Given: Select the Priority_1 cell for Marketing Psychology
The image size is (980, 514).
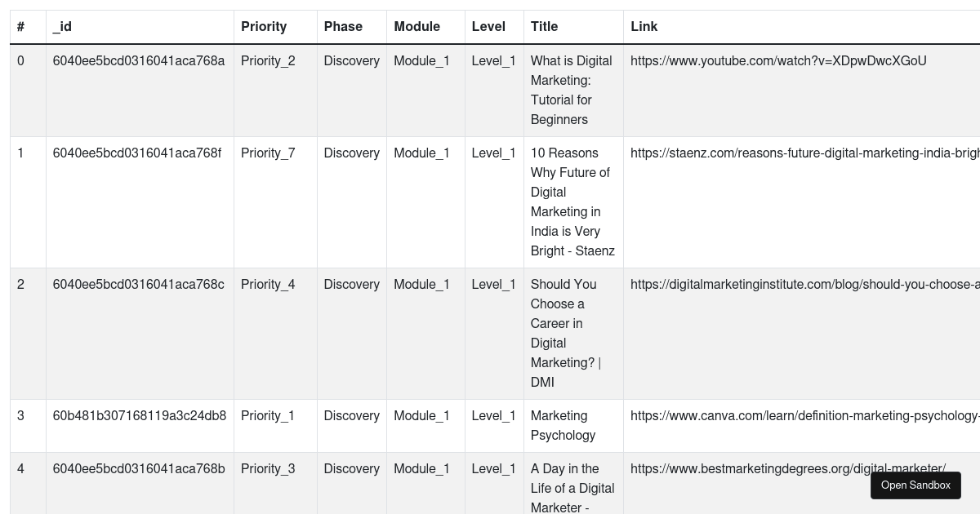Looking at the screenshot, I should (x=268, y=415).
